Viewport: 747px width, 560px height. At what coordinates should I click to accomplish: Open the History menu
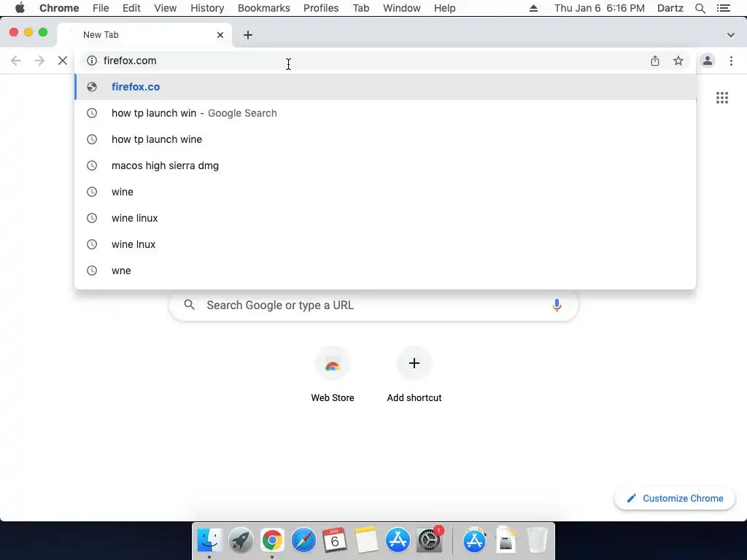[207, 8]
